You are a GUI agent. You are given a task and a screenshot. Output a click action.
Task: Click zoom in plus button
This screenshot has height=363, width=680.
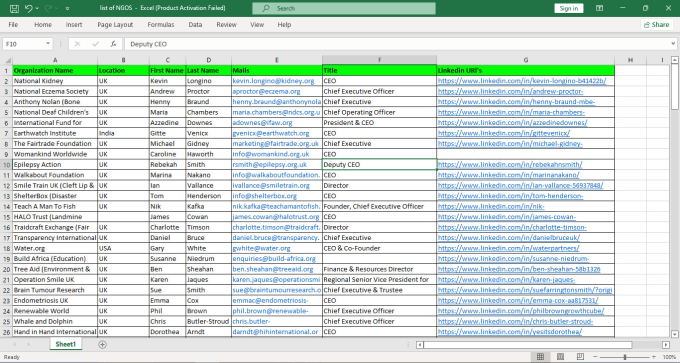[654, 356]
